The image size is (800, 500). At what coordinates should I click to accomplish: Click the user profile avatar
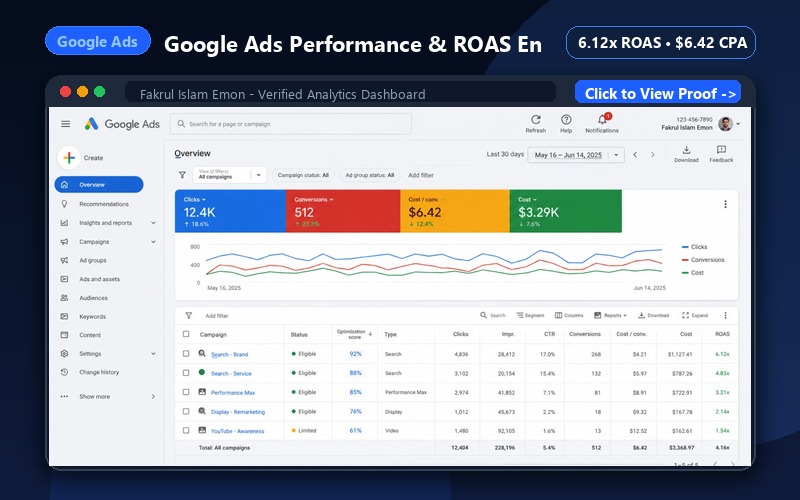(725, 123)
